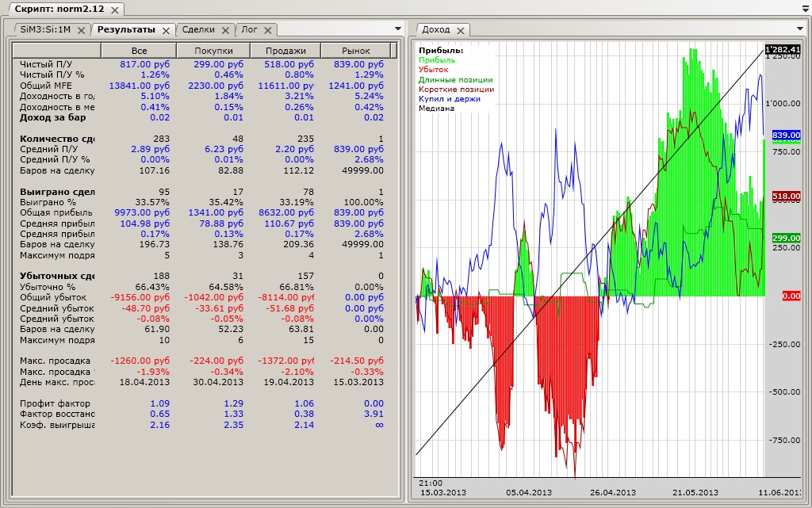
Task: Close the Лог tab
Action: coord(268,30)
